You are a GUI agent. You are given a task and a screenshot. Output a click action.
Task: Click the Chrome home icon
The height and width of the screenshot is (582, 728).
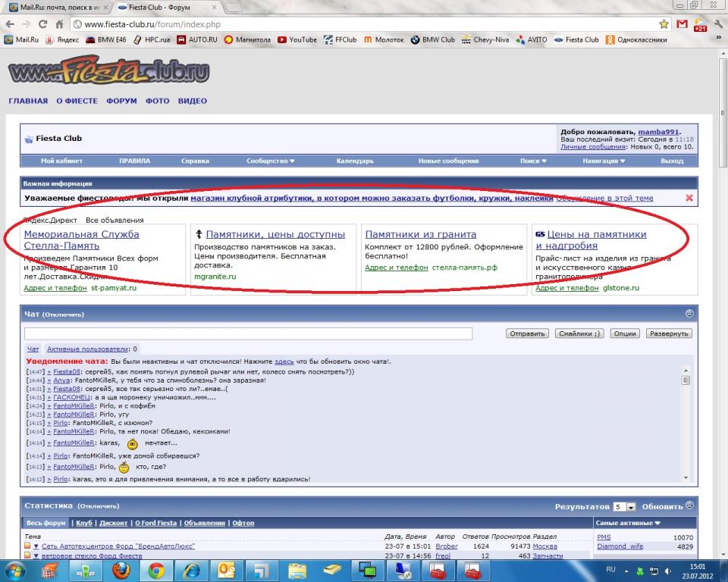[59, 24]
